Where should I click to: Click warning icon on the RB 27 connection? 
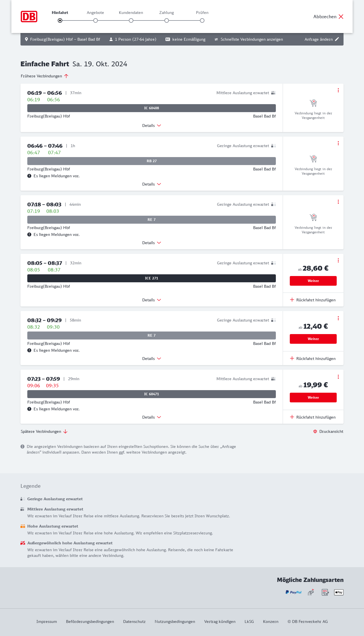point(29,176)
